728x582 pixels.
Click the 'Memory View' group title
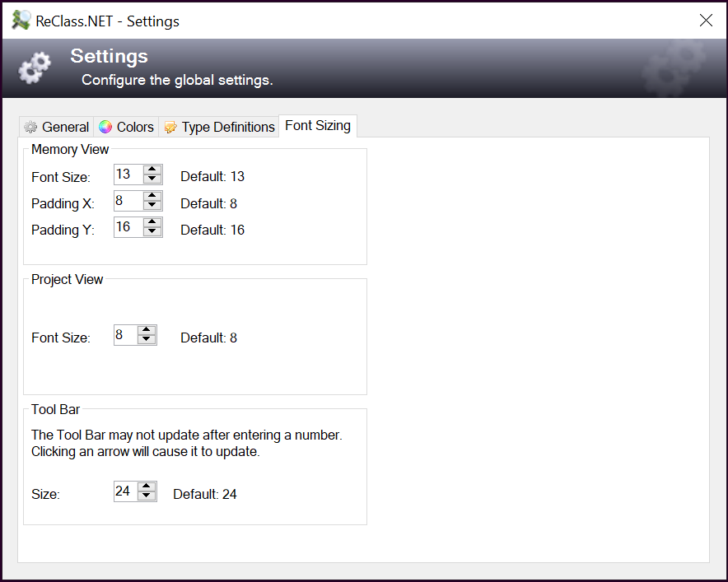70,150
